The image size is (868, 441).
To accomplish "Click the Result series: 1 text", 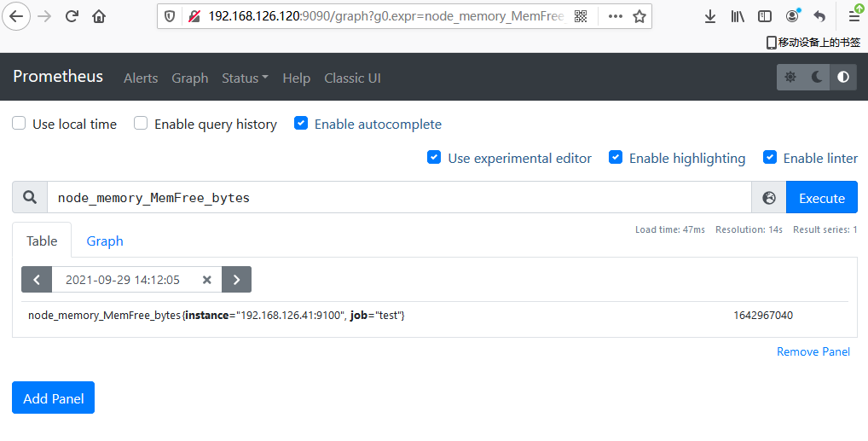I will pos(825,229).
